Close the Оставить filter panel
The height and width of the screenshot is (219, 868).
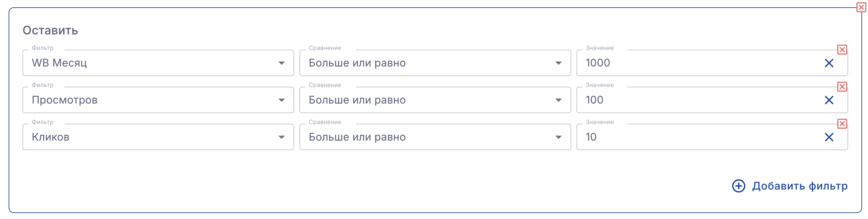click(x=861, y=7)
